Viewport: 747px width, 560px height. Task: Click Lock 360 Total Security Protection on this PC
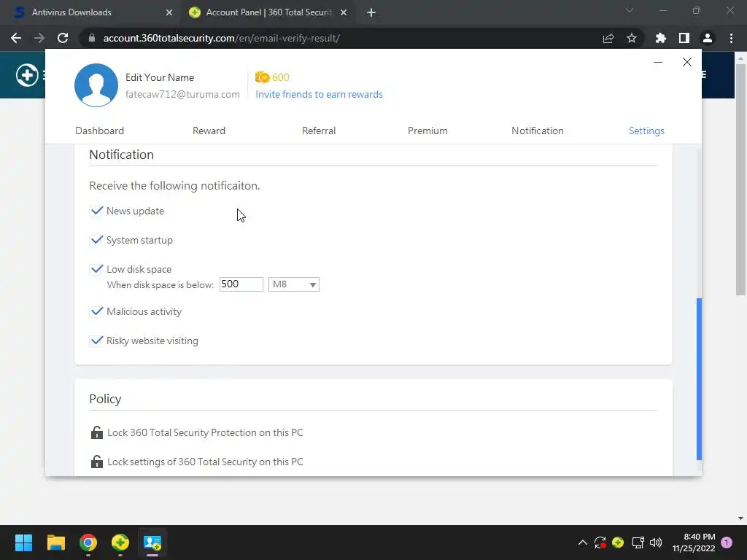(x=205, y=432)
